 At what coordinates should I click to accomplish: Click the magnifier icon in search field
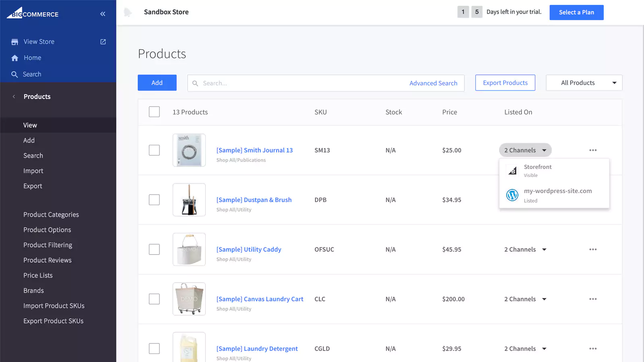[195, 83]
